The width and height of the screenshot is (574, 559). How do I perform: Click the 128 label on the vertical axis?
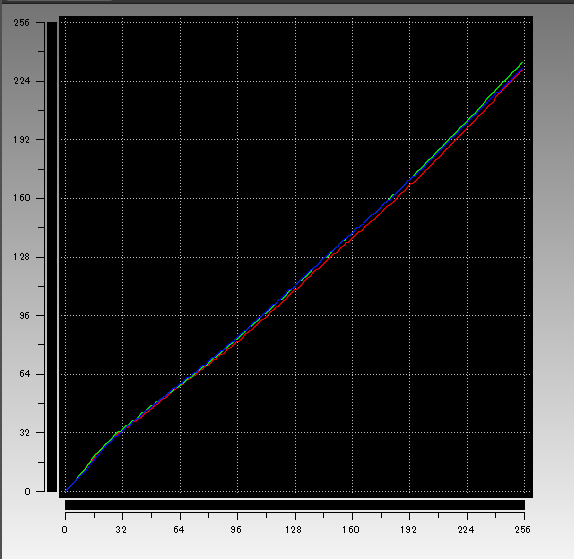coord(21,257)
